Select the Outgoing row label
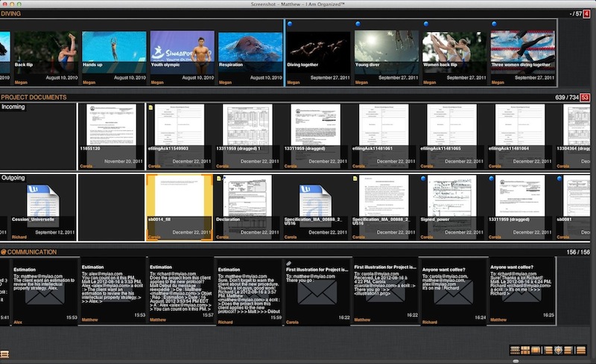The height and width of the screenshot is (364, 596). pos(14,178)
